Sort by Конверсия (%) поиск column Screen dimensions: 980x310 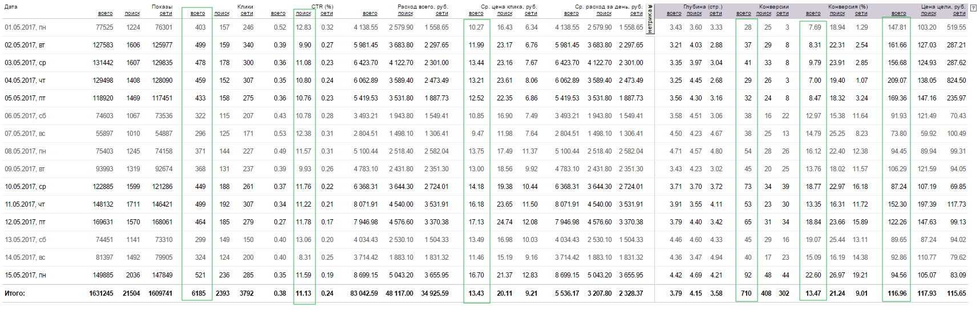837,13
